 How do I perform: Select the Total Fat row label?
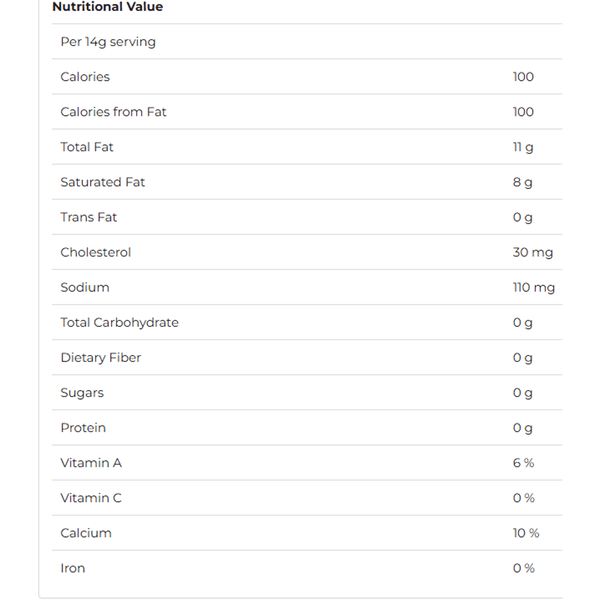coord(87,147)
